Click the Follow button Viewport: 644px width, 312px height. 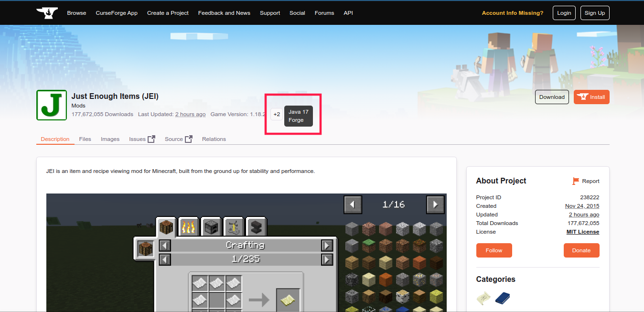pyautogui.click(x=494, y=250)
